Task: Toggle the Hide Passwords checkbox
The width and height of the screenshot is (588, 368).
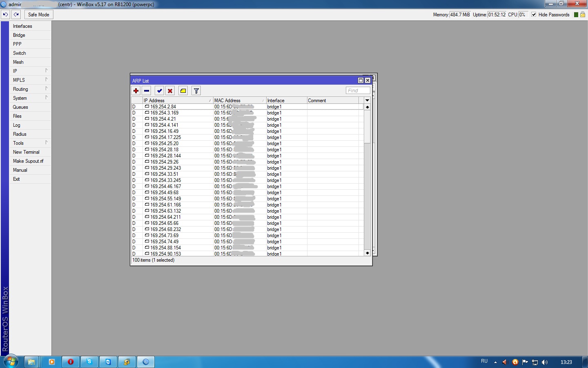Action: click(x=534, y=15)
